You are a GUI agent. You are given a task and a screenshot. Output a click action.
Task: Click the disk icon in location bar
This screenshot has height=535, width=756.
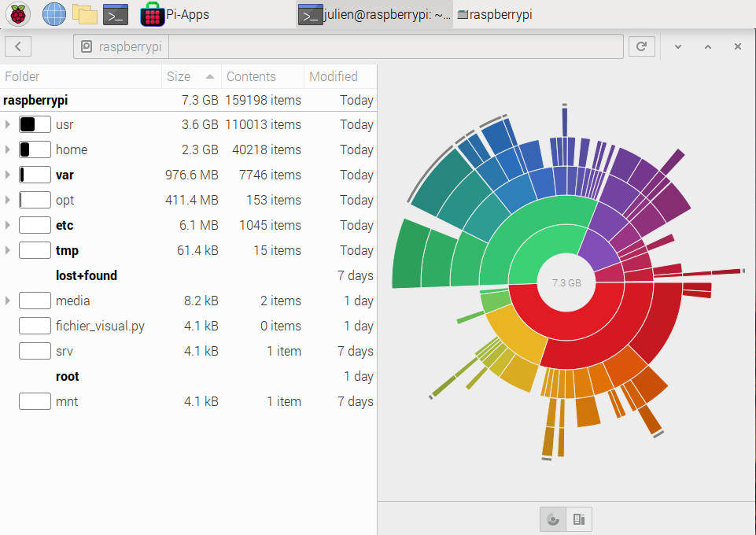tap(87, 46)
